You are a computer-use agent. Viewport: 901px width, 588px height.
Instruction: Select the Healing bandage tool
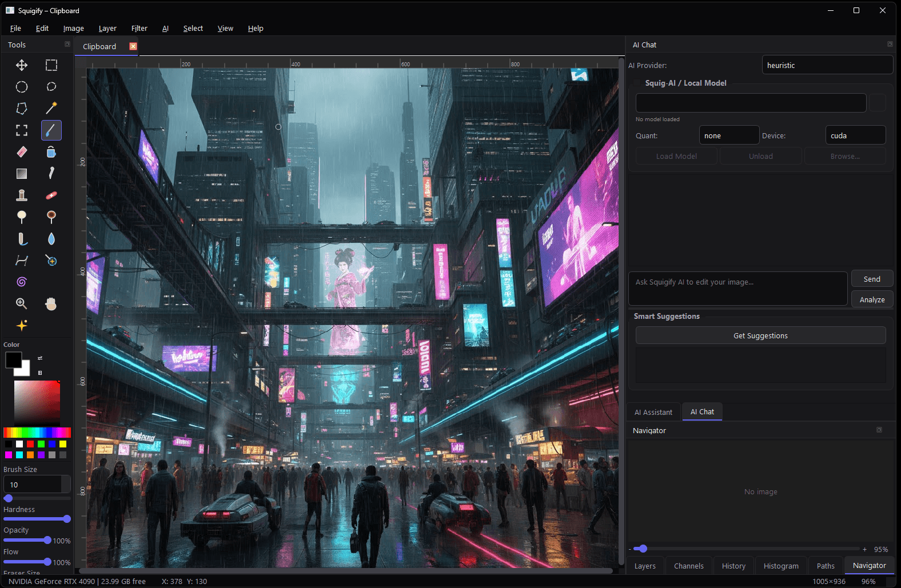point(51,195)
